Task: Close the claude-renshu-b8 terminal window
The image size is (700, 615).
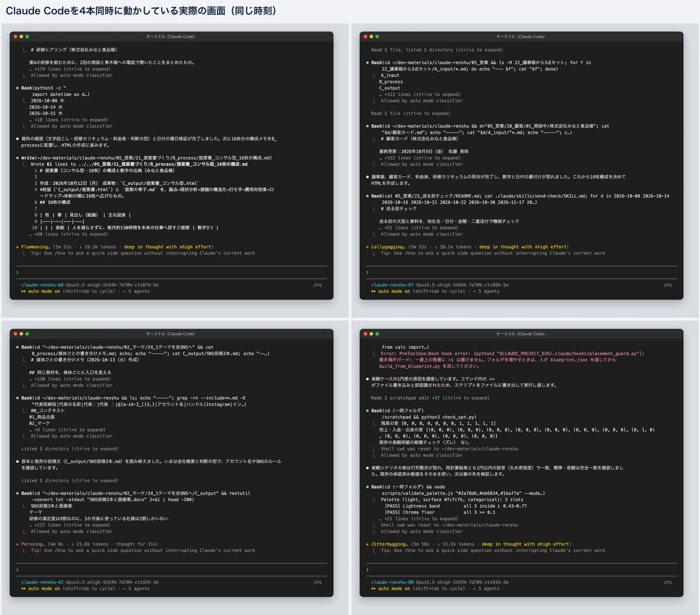Action: [15, 37]
